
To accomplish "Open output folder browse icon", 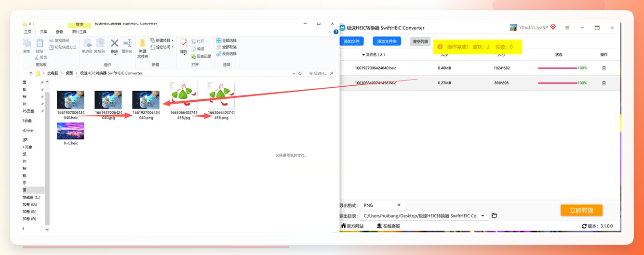I will coord(494,215).
